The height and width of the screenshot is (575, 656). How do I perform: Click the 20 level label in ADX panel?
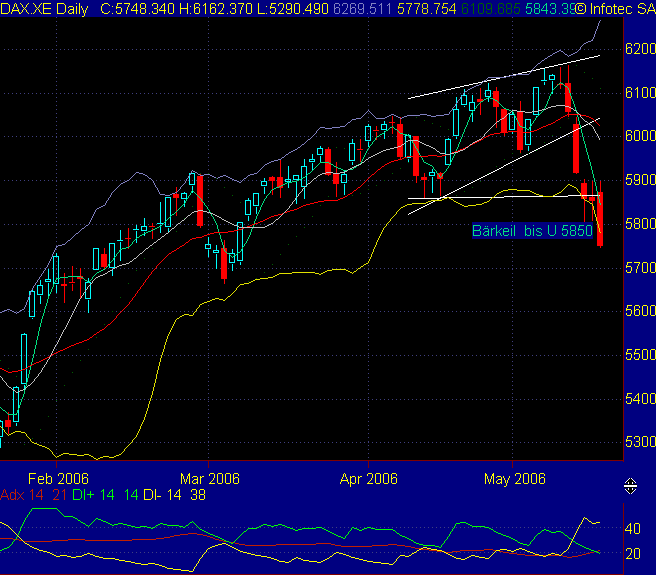(632, 554)
